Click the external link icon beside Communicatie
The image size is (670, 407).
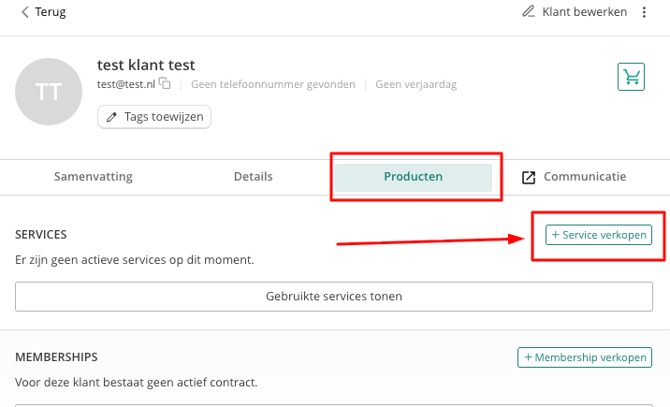529,177
